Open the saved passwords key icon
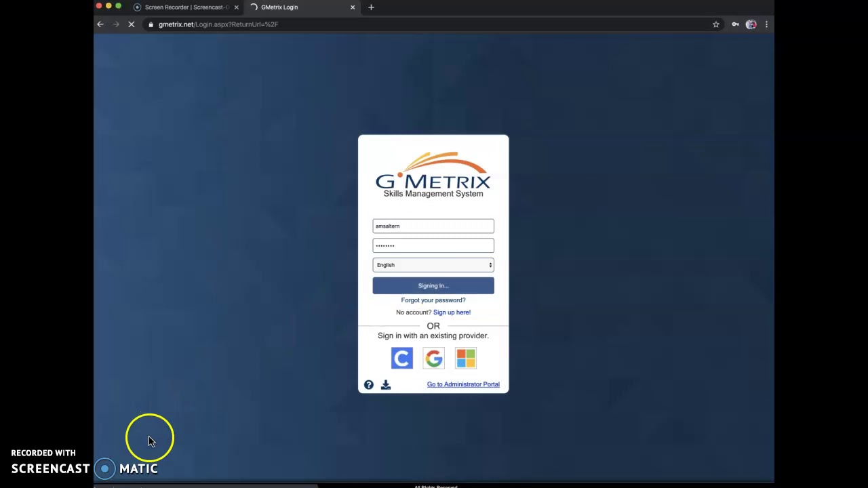Screen dimensions: 868x488 point(735,24)
